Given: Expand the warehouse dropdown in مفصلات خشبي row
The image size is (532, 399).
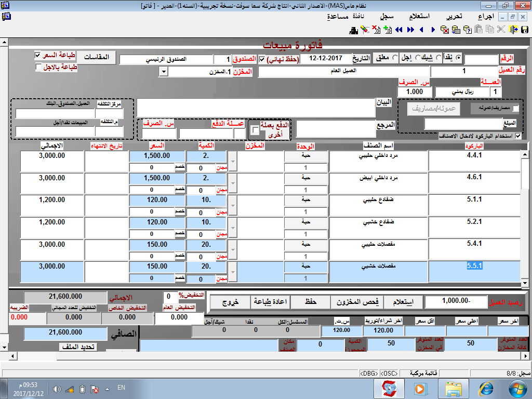Looking at the screenshot, I should tap(232, 272).
